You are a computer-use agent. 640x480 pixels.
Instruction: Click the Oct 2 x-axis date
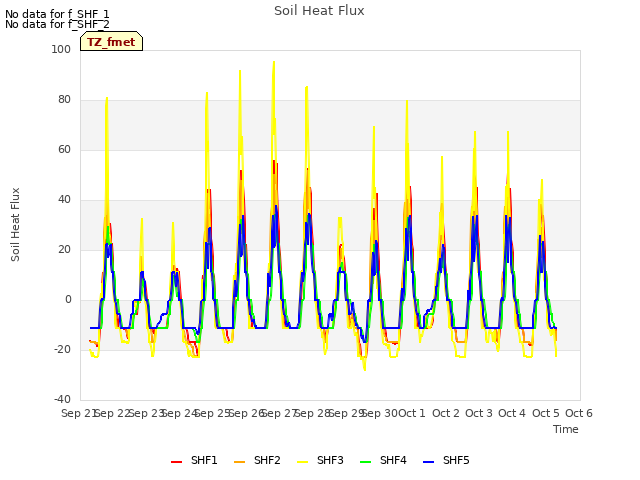point(446,413)
